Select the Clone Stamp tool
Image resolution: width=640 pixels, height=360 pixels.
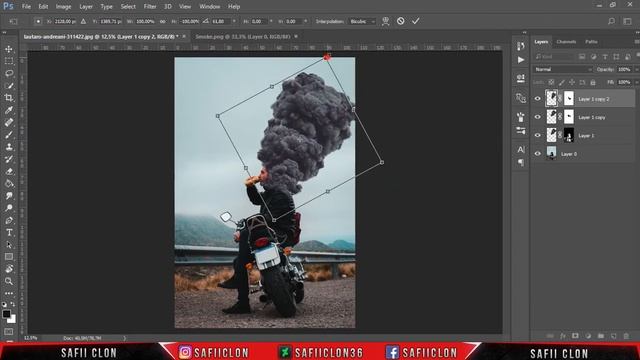tap(9, 147)
